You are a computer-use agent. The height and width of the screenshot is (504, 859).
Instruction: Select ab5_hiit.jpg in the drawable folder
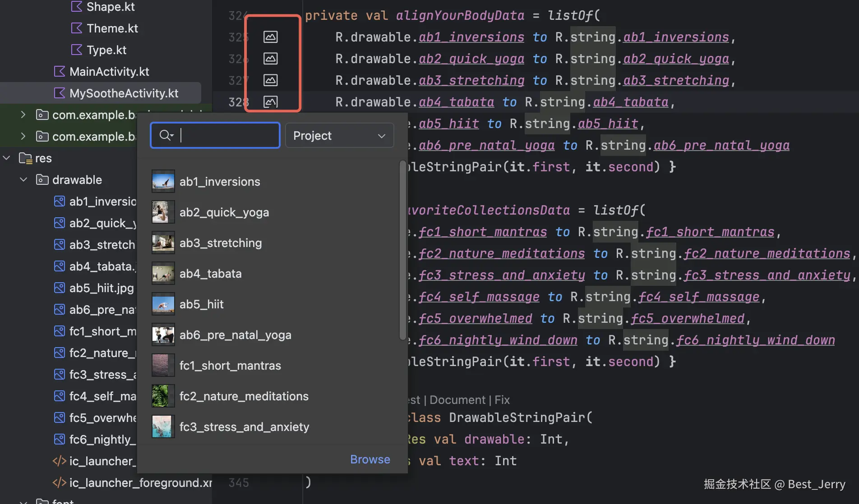pyautogui.click(x=102, y=288)
